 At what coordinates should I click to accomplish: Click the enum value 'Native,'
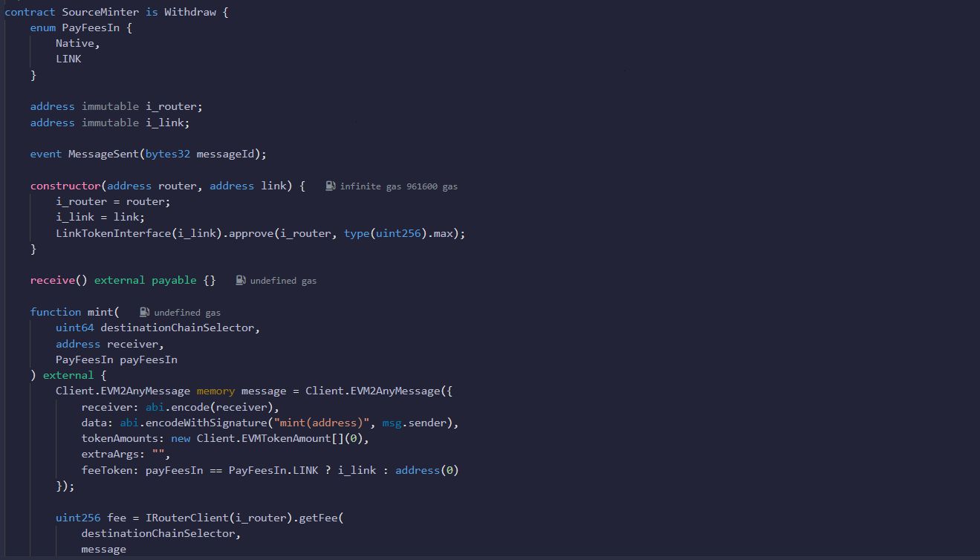tap(78, 44)
